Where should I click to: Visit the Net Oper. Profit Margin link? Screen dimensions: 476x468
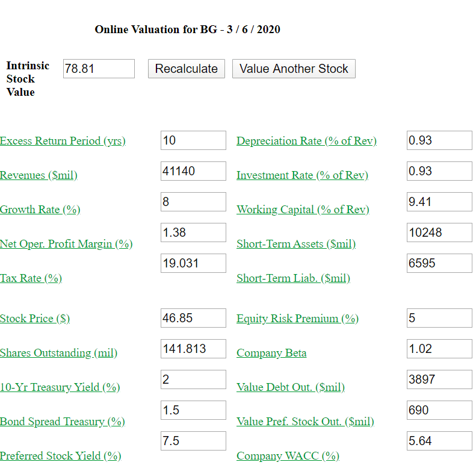66,244
